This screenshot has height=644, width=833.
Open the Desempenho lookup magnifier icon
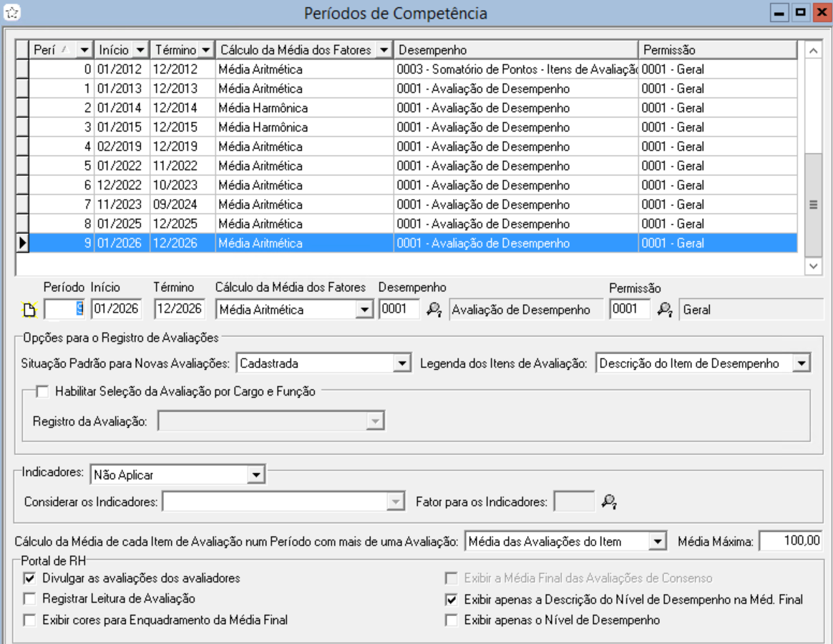point(434,310)
